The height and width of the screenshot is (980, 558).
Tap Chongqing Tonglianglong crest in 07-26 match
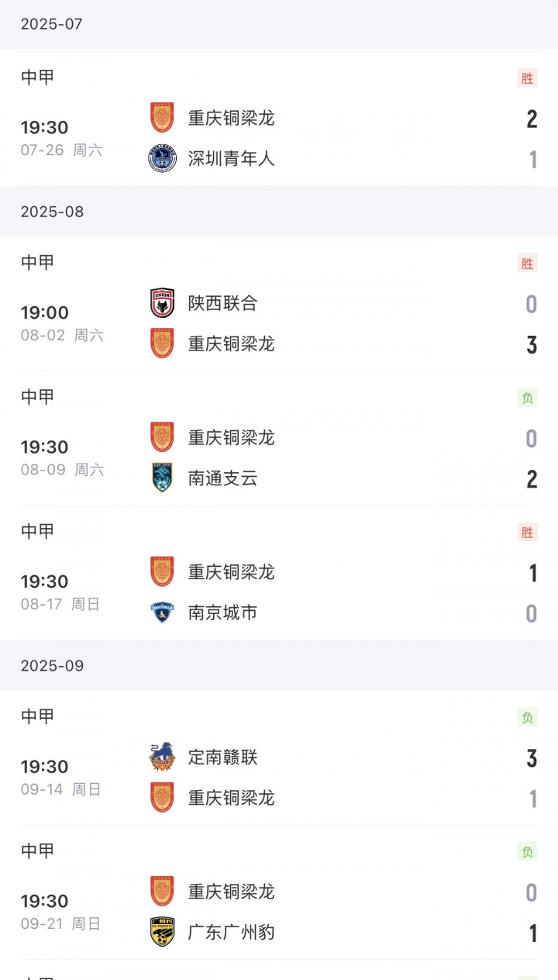coord(162,118)
